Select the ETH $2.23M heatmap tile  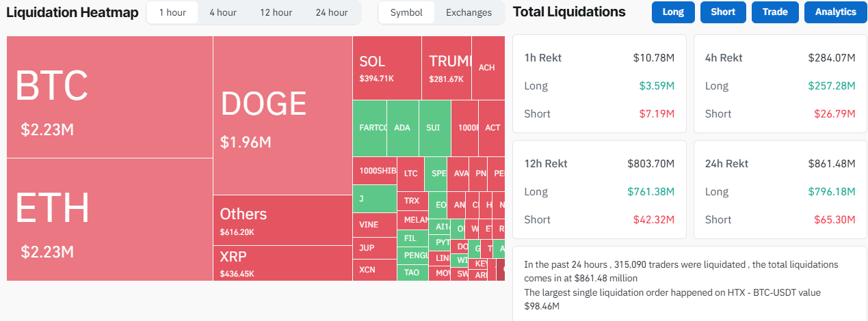[109, 219]
